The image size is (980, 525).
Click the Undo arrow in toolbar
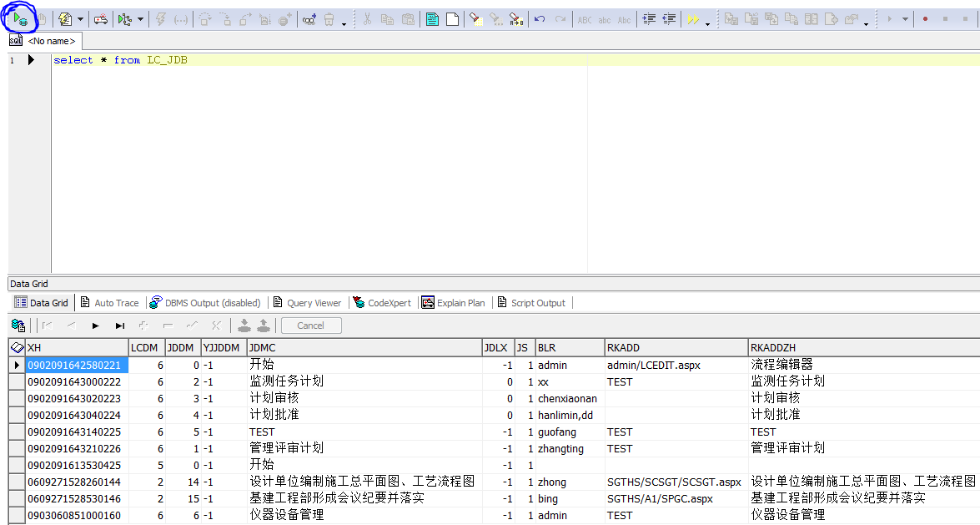pyautogui.click(x=540, y=19)
